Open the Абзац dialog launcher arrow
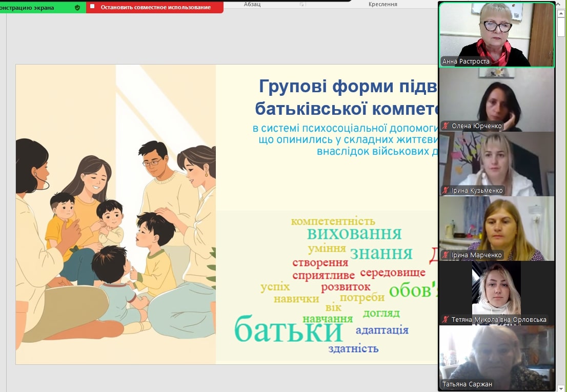This screenshot has width=567, height=392. pyautogui.click(x=302, y=4)
